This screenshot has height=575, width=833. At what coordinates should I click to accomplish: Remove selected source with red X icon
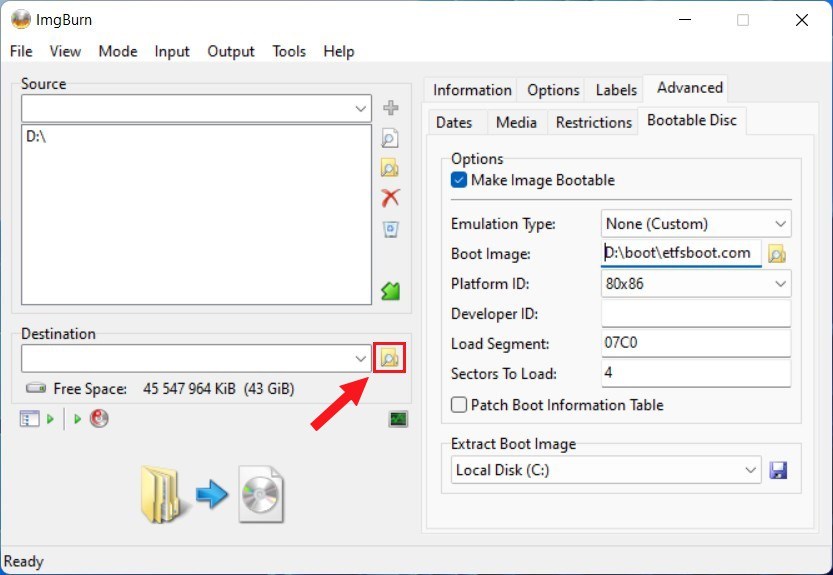[x=391, y=198]
